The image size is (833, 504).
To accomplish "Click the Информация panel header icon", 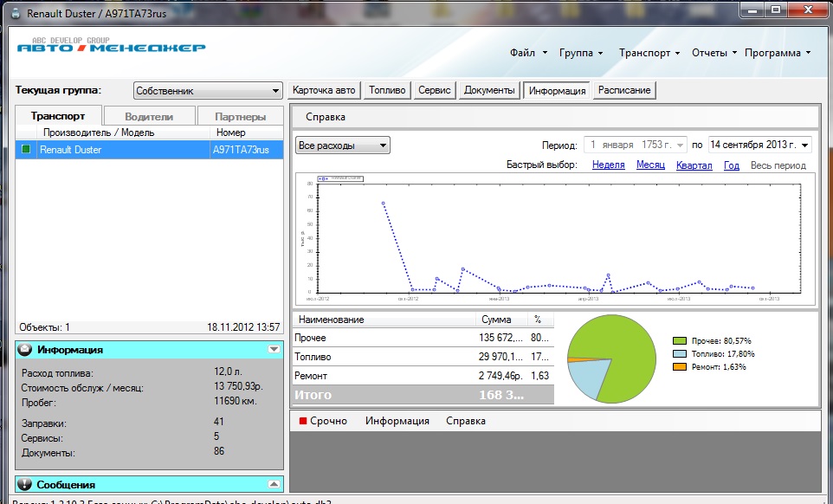I will (x=25, y=349).
